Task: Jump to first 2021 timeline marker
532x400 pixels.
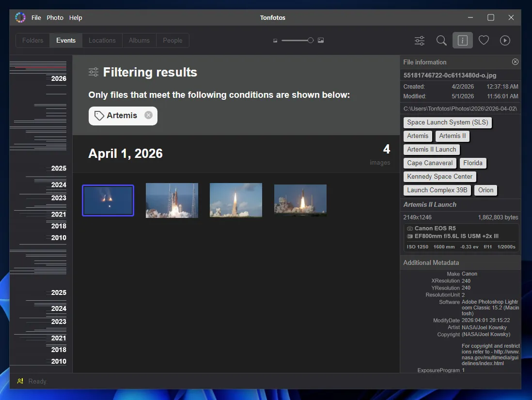Action: [x=59, y=215]
